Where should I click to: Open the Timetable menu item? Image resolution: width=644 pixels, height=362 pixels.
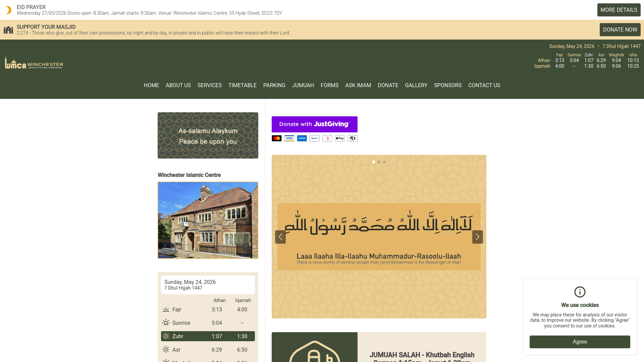(x=243, y=85)
